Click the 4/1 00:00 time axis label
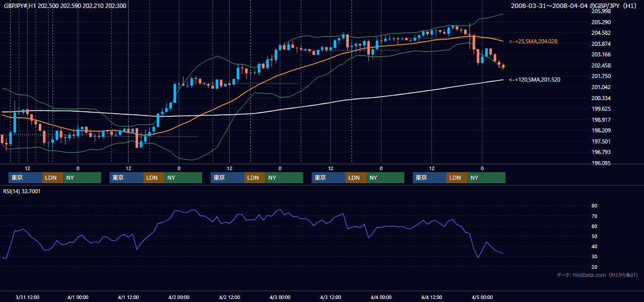The width and height of the screenshot is (644, 302). (78, 297)
